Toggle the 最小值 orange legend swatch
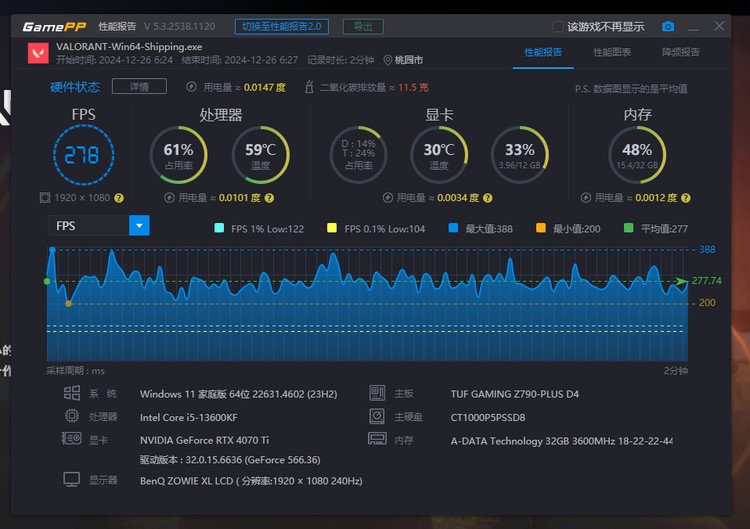Screen dimensions: 750x529 (x=541, y=228)
